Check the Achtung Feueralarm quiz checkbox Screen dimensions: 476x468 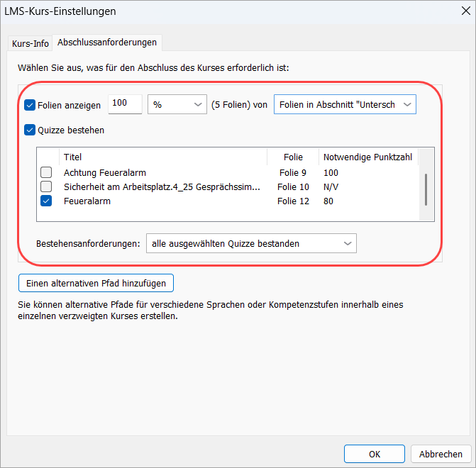[x=46, y=172]
